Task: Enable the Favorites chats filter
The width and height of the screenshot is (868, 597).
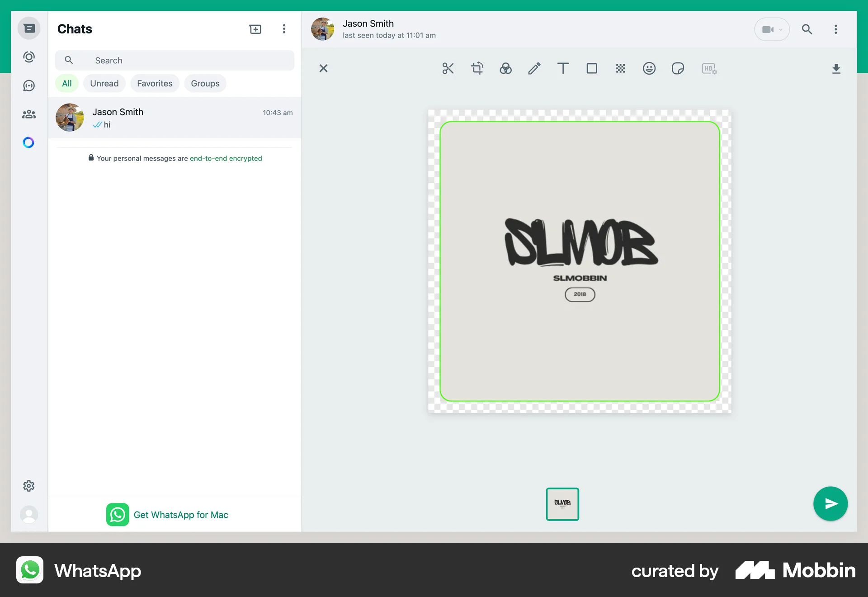Action: tap(155, 83)
